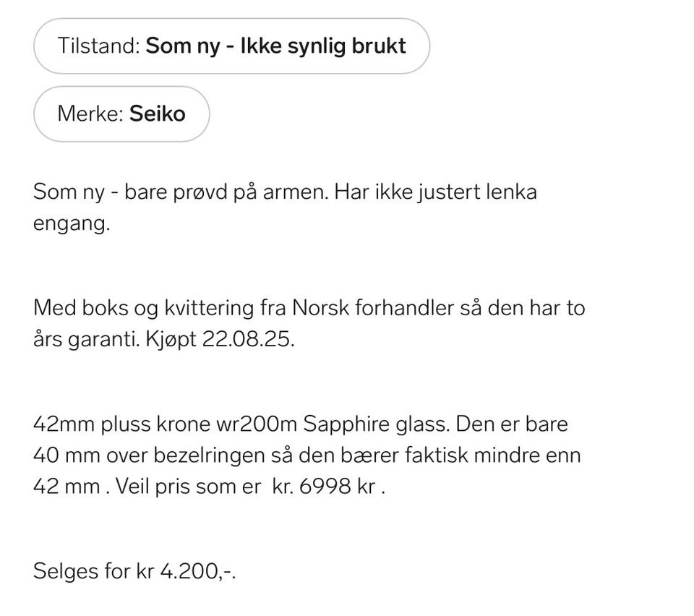Image resolution: width=694 pixels, height=616 pixels.
Task: Click the purchase date 22.08.25
Action: (x=247, y=338)
